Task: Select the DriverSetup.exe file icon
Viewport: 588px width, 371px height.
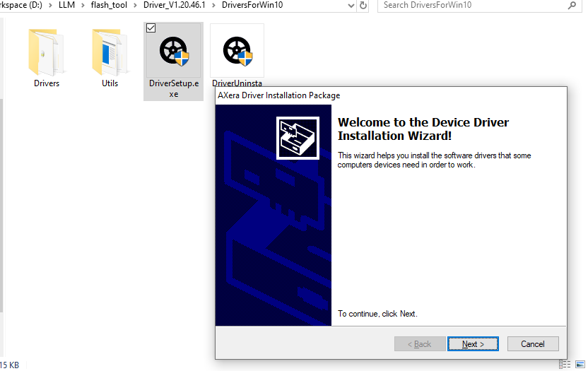Action: (173, 53)
